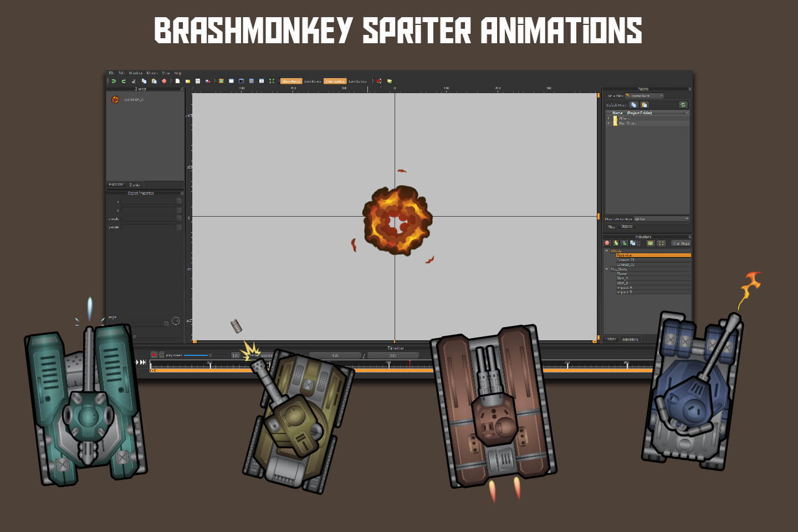Click the play speed value field
The height and width of the screenshot is (532, 798).
tap(236, 355)
